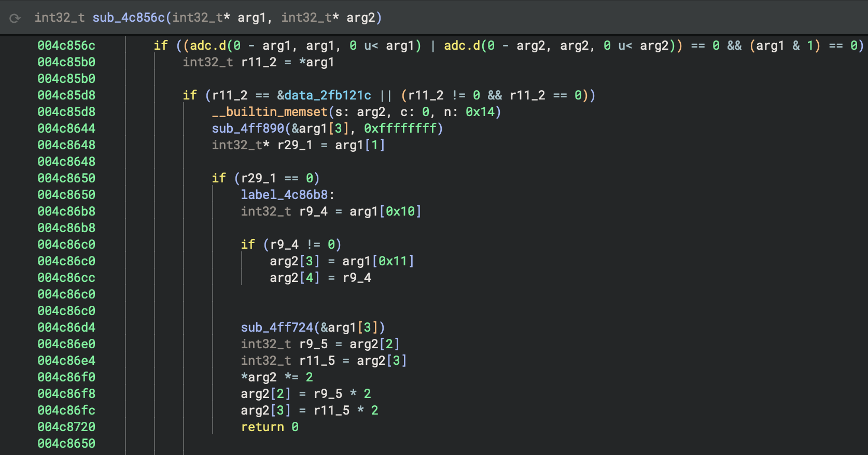This screenshot has width=868, height=455.
Task: Select address 004c86d4 in the gutter
Action: (66, 328)
